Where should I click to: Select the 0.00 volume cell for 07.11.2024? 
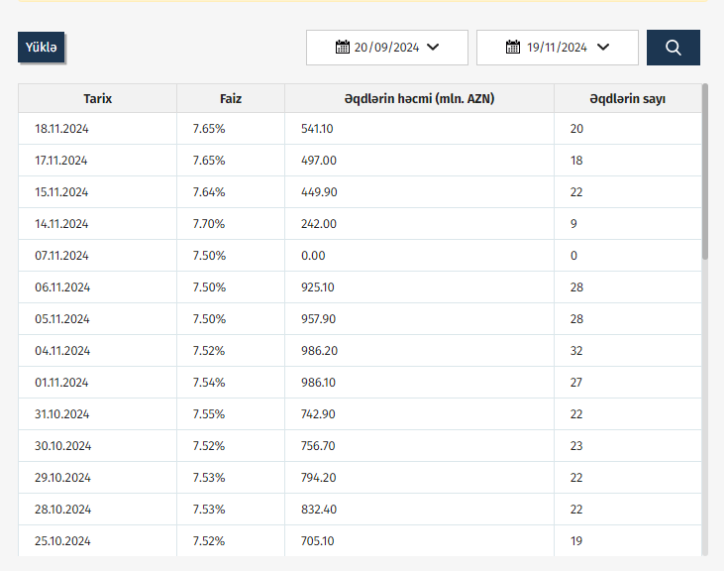pyautogui.click(x=313, y=256)
